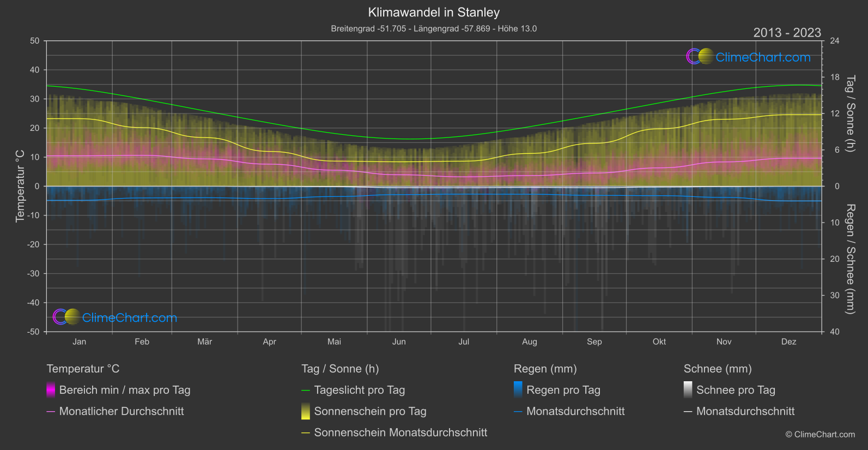Toggle the Schnee pro Tag legend swatch

click(x=688, y=390)
